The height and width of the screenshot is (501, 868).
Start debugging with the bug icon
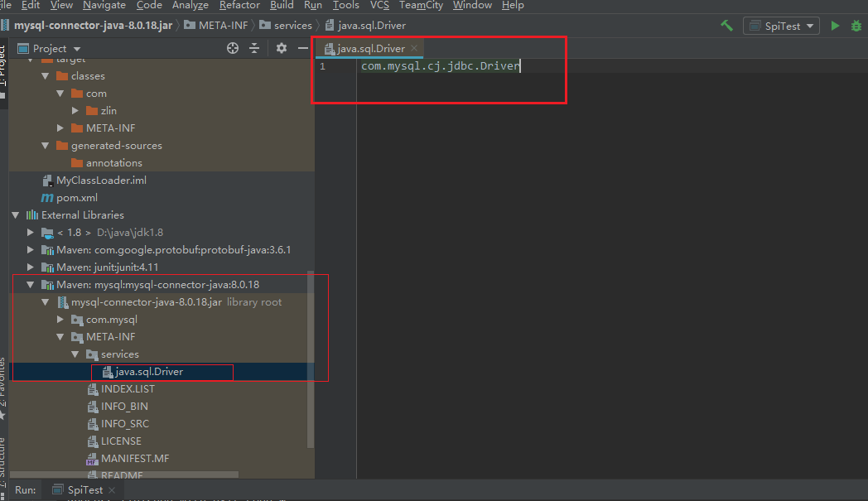point(856,26)
